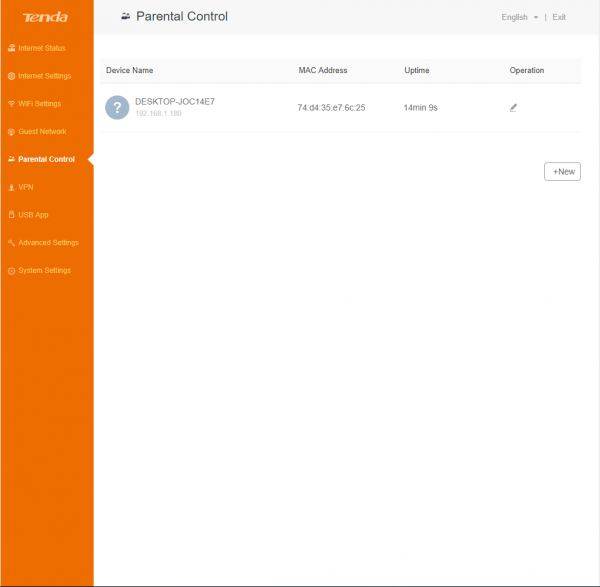Open USB App section

(x=33, y=215)
